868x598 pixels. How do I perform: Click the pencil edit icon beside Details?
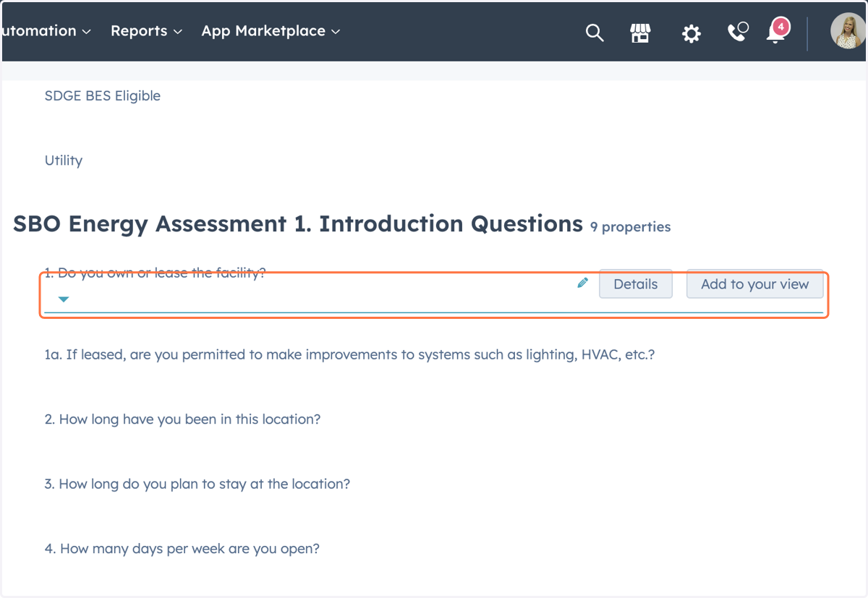pyautogui.click(x=583, y=283)
